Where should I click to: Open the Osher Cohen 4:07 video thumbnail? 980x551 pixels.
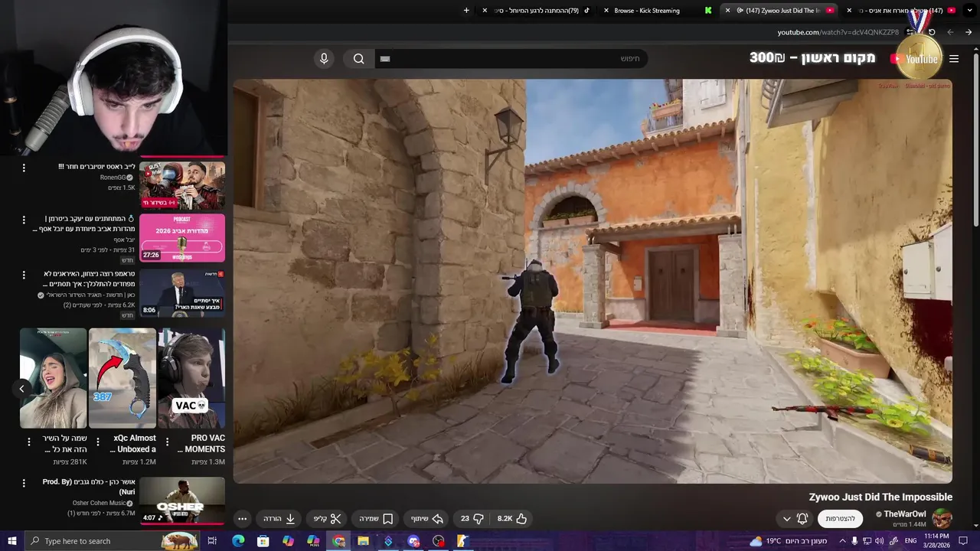coord(182,501)
